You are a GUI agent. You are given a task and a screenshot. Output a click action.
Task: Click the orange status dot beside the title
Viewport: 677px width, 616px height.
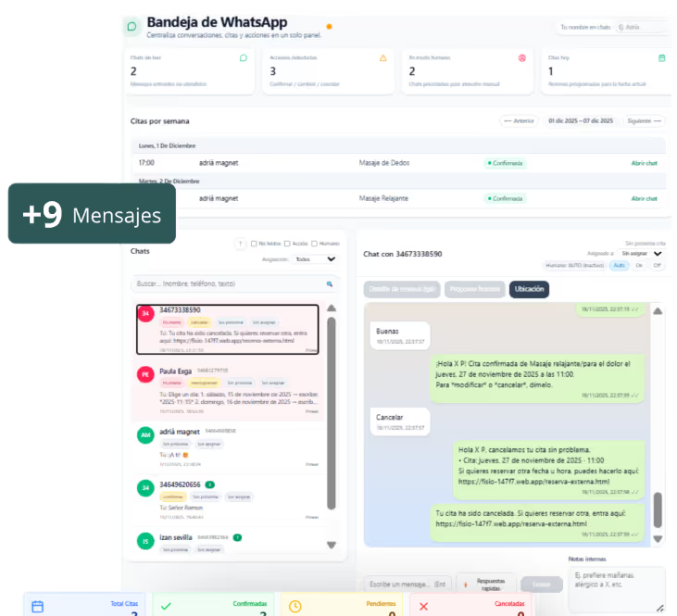[329, 27]
